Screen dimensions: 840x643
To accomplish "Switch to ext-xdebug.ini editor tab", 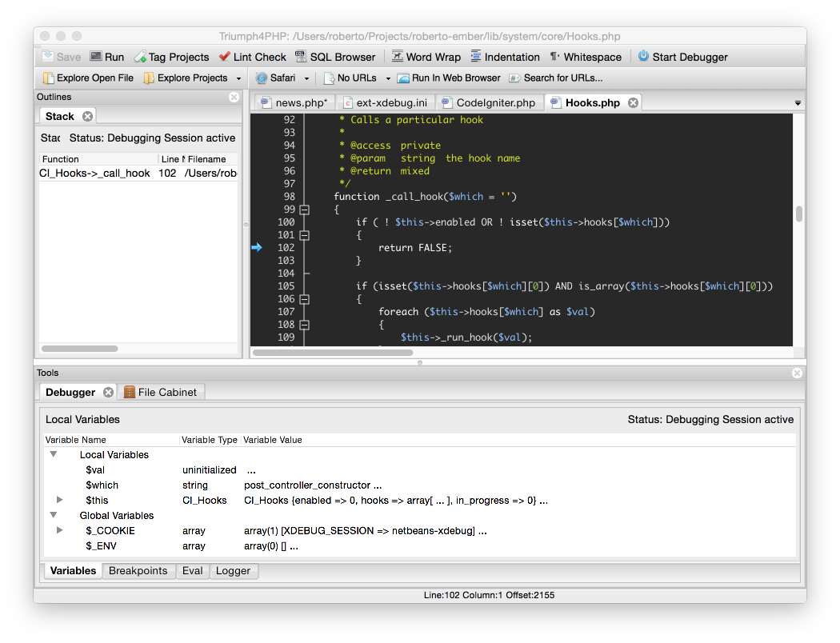I will coord(386,103).
